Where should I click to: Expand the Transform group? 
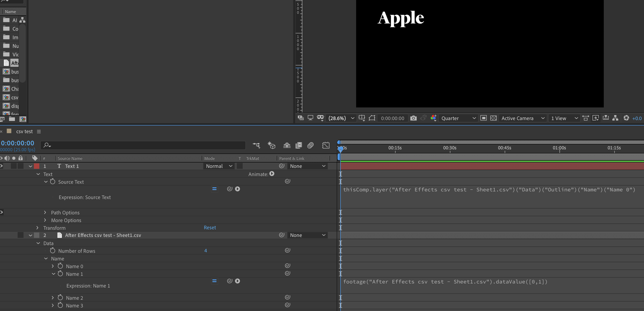37,228
